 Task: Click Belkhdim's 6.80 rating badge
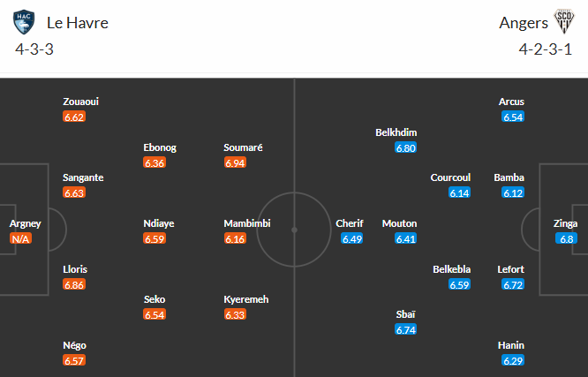click(x=406, y=147)
